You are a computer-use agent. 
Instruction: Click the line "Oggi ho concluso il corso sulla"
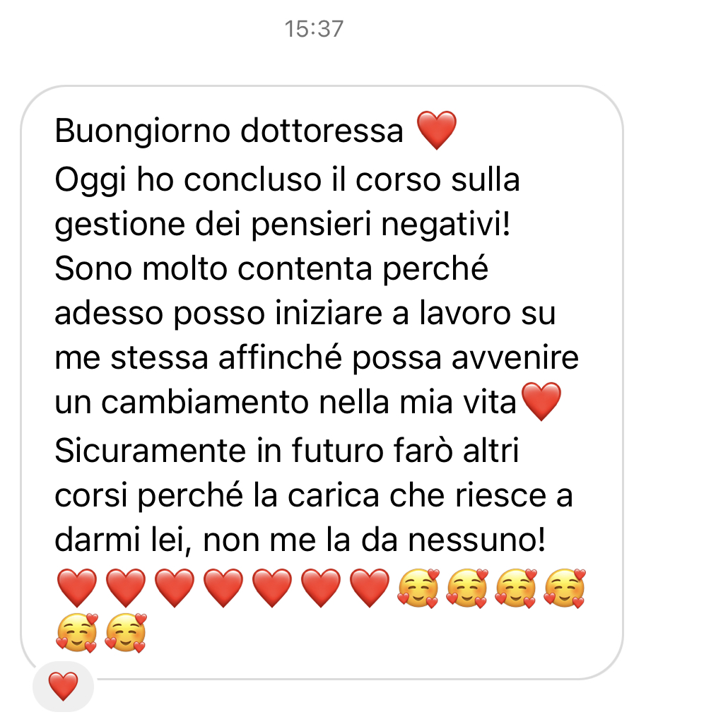(287, 180)
